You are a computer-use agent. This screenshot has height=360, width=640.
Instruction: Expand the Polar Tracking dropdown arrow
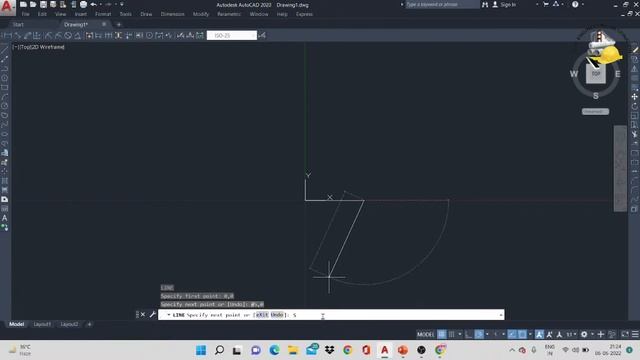(487, 334)
